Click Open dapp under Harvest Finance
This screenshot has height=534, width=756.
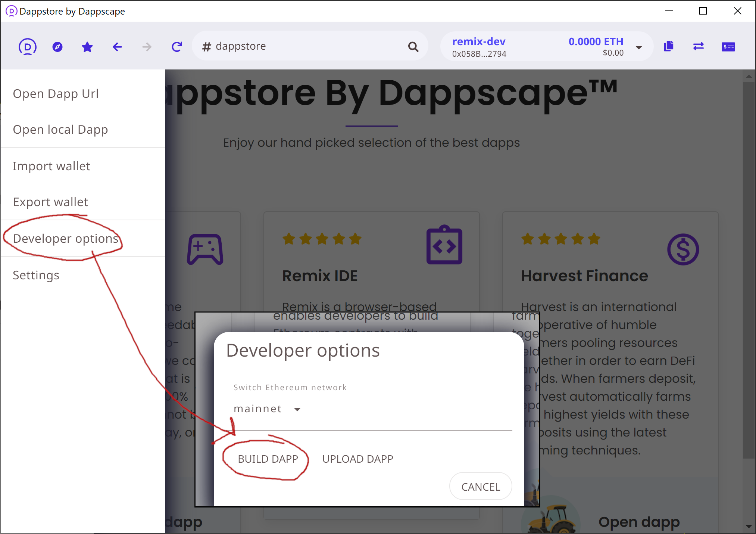tap(639, 522)
